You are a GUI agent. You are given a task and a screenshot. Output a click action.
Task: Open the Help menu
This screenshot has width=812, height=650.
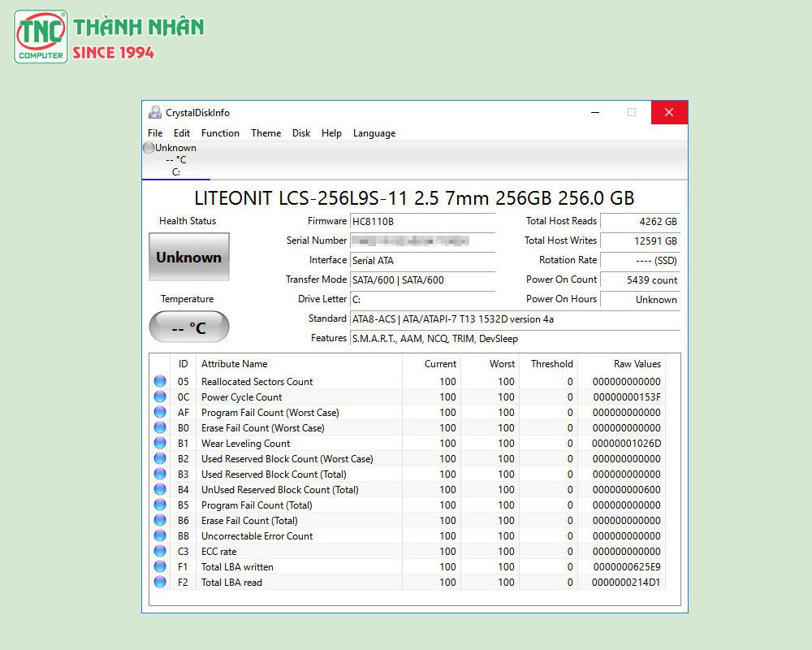tap(331, 133)
